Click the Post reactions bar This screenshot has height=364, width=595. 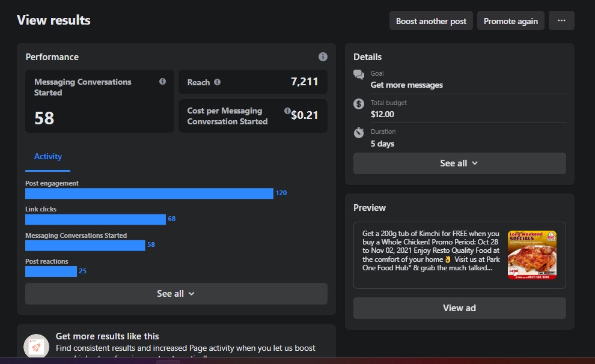51,271
